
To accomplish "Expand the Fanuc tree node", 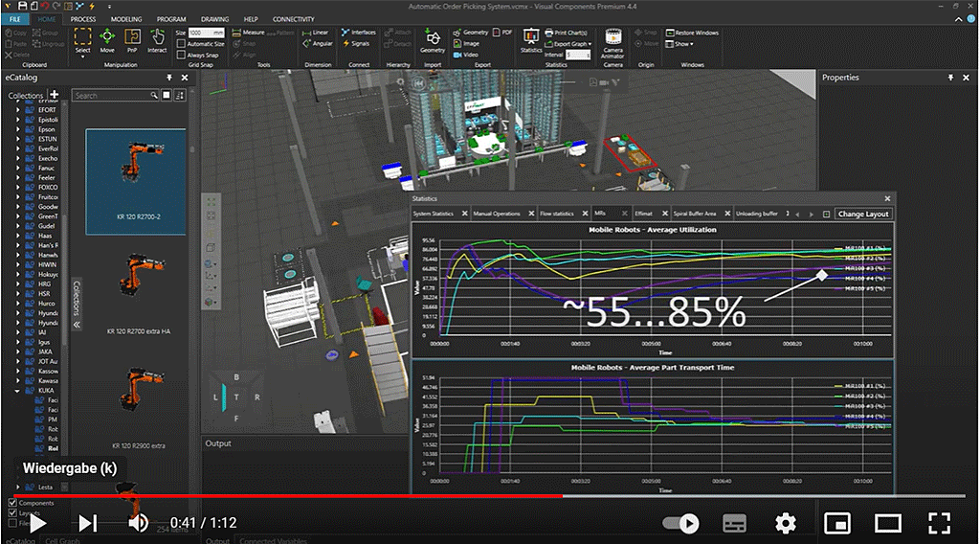I will (x=18, y=169).
